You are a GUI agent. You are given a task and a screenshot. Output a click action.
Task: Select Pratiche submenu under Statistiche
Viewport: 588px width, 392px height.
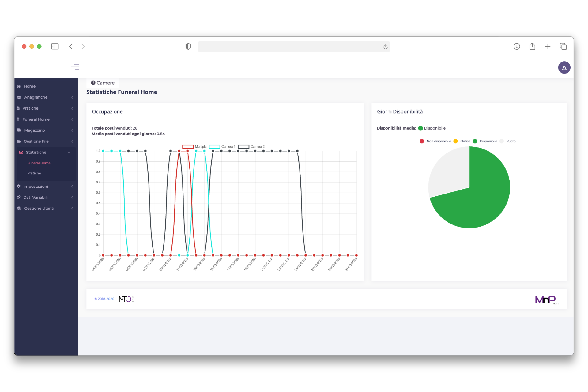click(x=34, y=173)
